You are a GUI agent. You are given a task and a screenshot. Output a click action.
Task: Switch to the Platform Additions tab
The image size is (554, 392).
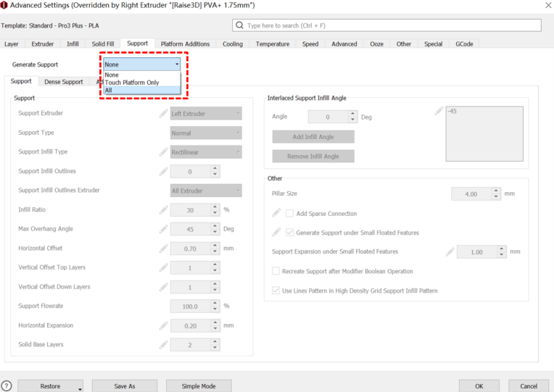click(x=185, y=43)
